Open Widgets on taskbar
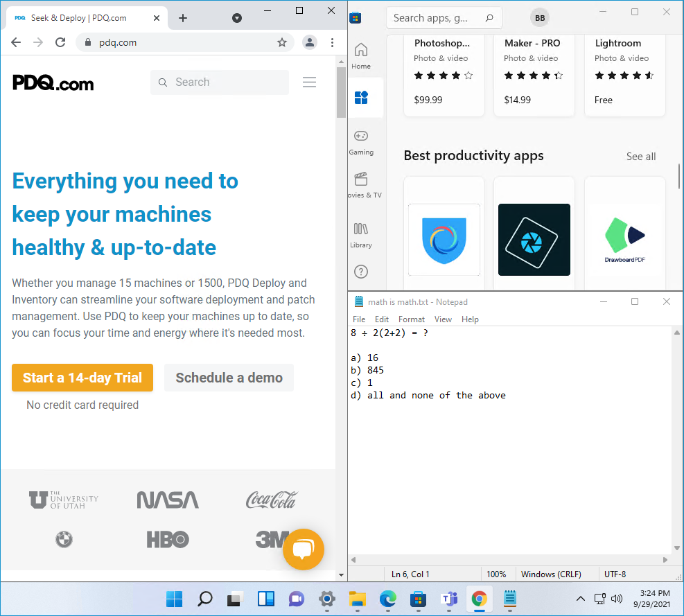 tap(265, 599)
